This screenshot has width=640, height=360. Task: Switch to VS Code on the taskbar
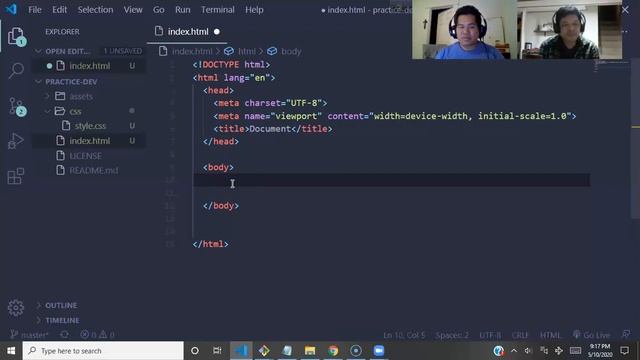(241, 351)
